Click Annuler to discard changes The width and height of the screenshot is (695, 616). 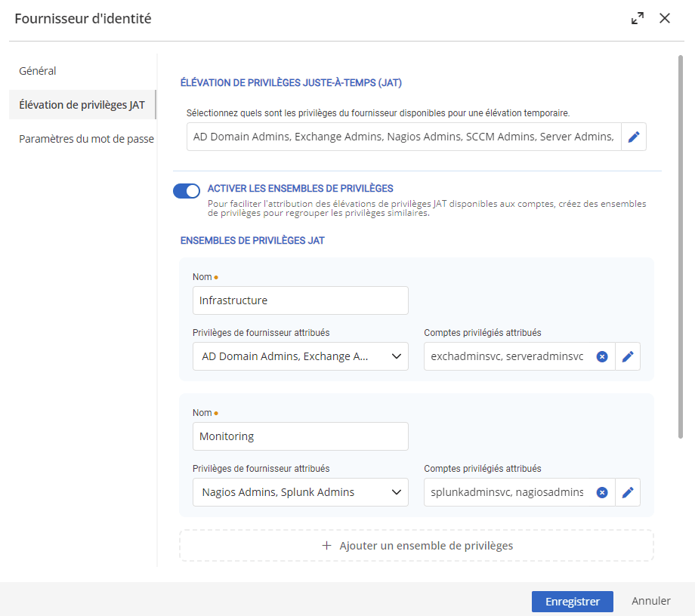[x=651, y=601]
